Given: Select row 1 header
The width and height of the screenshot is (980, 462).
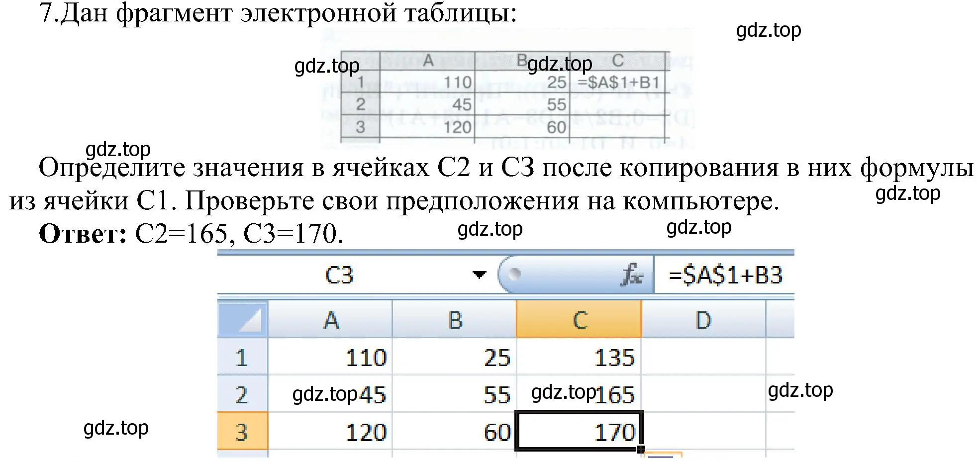Looking at the screenshot, I should tap(243, 357).
